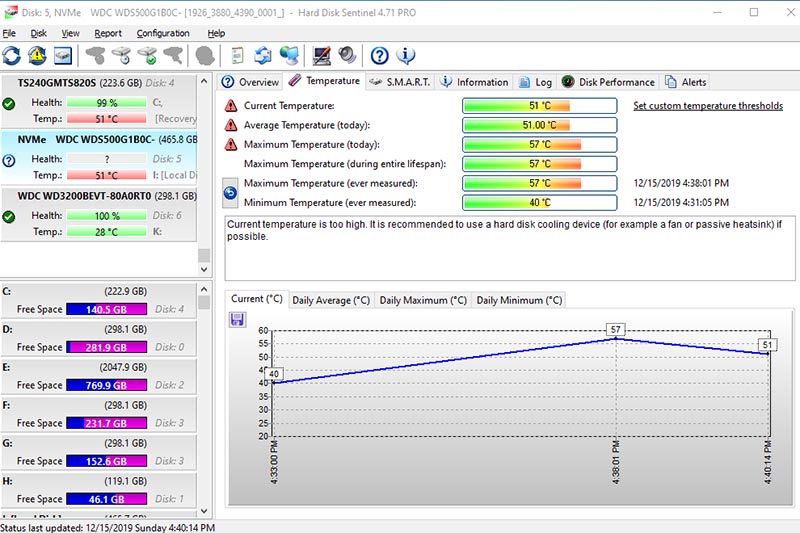Click the refresh disk status toolbar icon

pyautogui.click(x=12, y=55)
